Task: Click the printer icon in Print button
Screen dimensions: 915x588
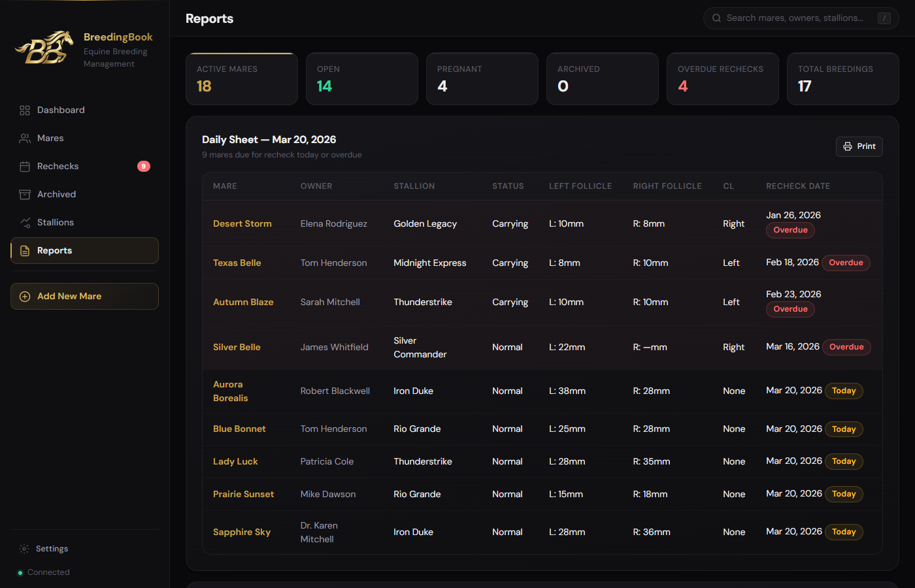Action: (848, 146)
